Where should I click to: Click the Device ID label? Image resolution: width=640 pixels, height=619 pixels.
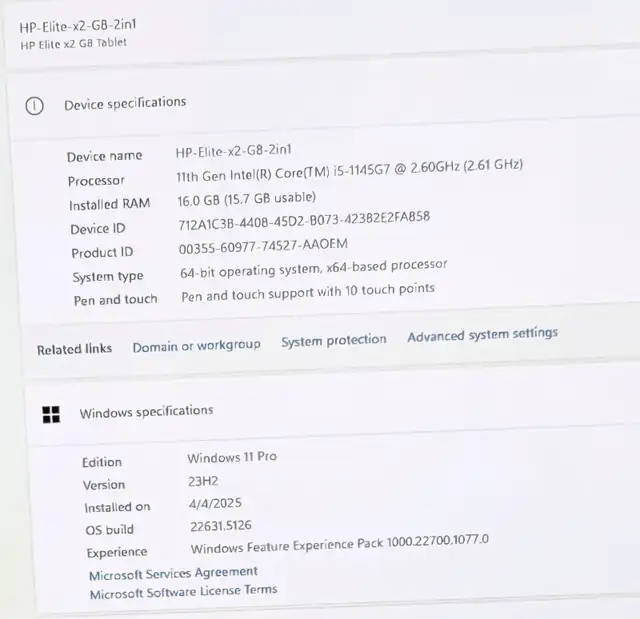[x=98, y=229]
